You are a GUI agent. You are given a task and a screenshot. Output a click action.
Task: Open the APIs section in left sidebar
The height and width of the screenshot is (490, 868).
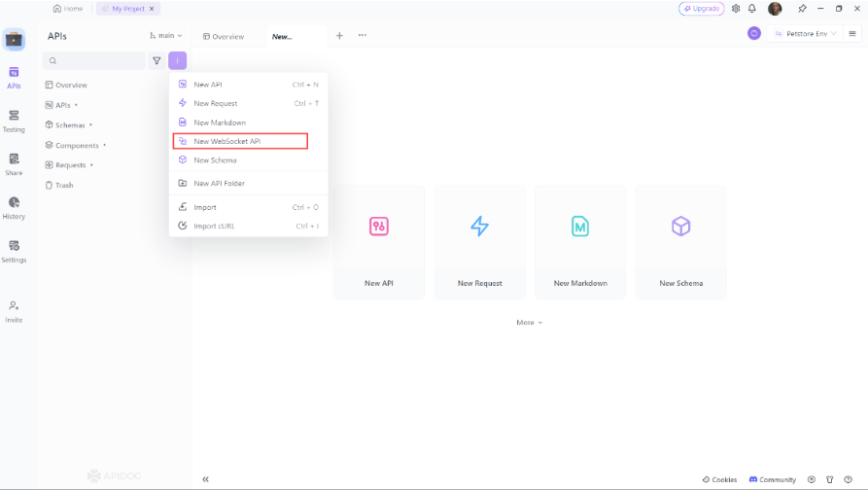(14, 78)
